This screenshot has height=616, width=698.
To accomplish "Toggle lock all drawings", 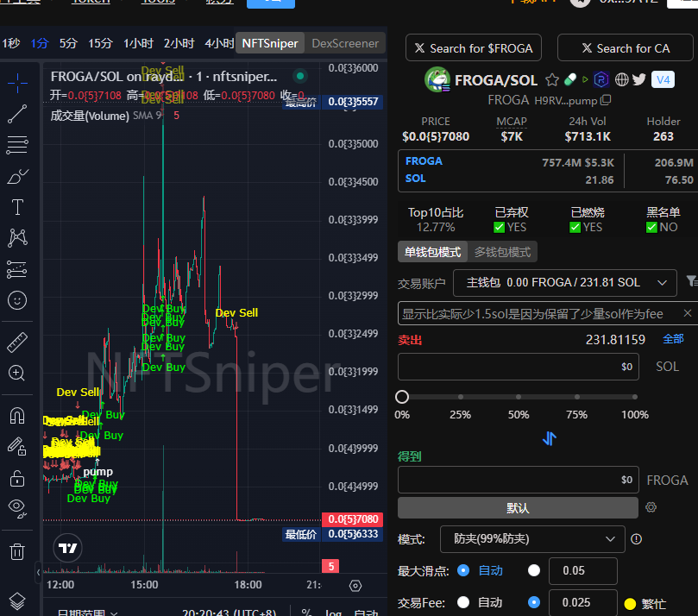I will pos(17,479).
